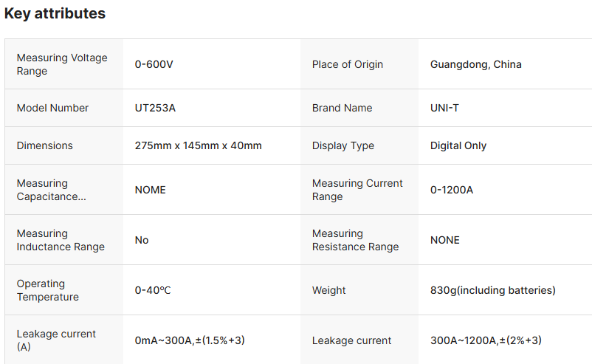Click the "Operating Temperature" label

point(48,290)
